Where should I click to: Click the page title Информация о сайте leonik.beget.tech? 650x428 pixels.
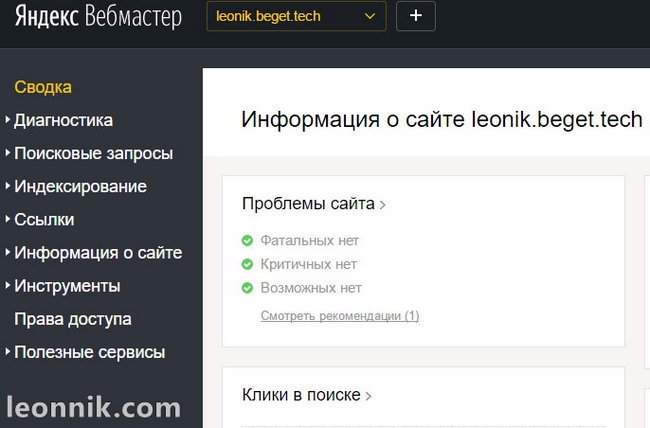(x=442, y=119)
